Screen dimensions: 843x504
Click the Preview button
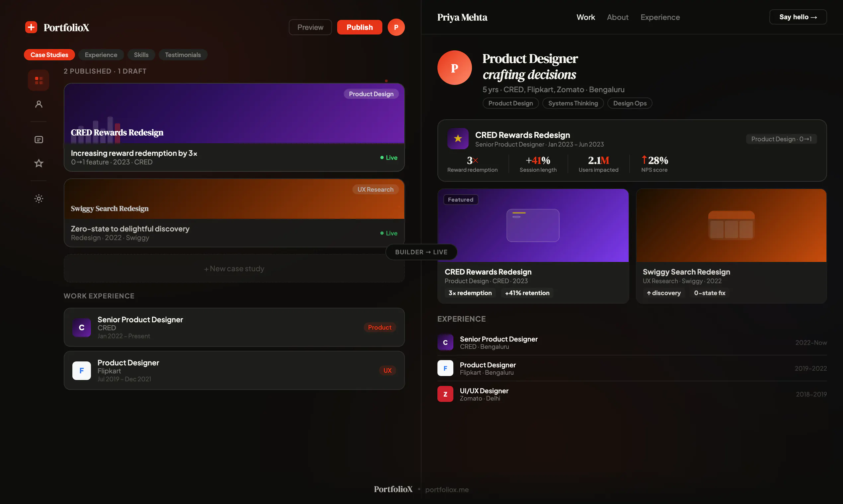coord(310,27)
